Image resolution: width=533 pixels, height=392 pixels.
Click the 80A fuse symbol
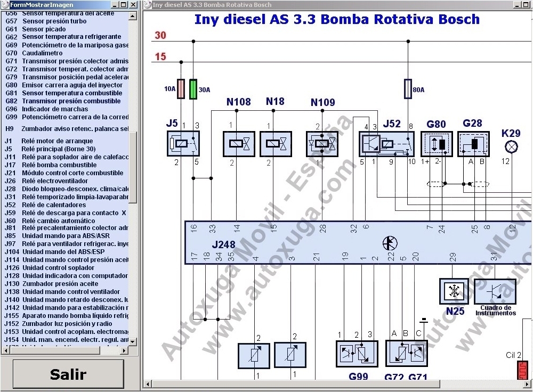tap(408, 89)
